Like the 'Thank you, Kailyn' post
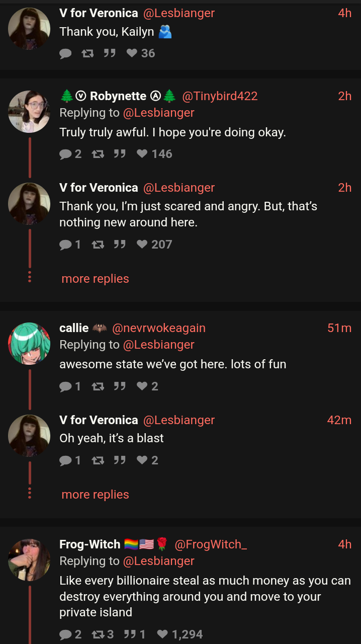The height and width of the screenshot is (644, 361). coord(140,53)
